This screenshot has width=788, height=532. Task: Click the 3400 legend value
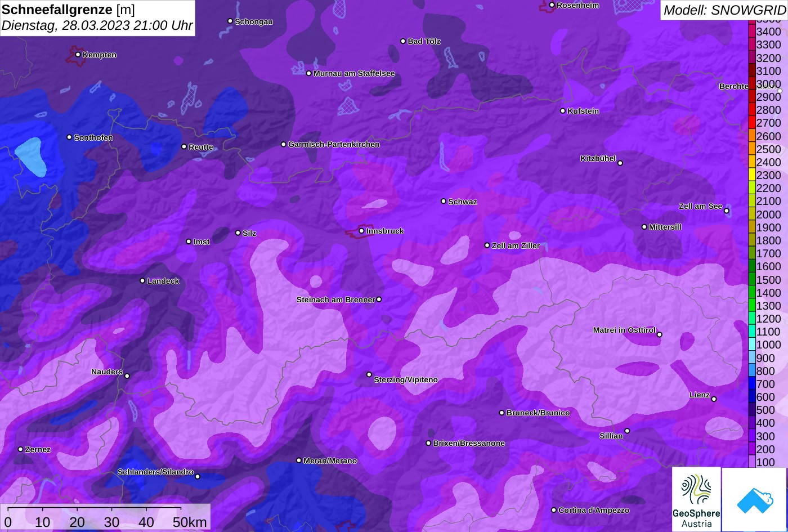pos(768,32)
